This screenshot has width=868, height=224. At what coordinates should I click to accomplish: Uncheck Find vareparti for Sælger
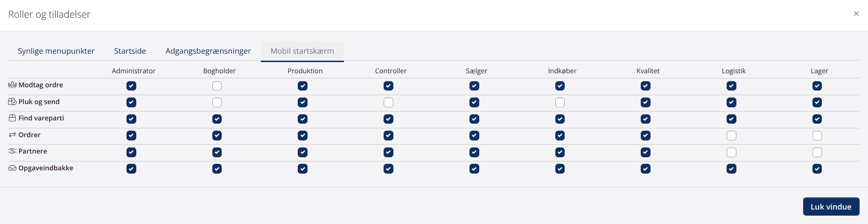(474, 119)
